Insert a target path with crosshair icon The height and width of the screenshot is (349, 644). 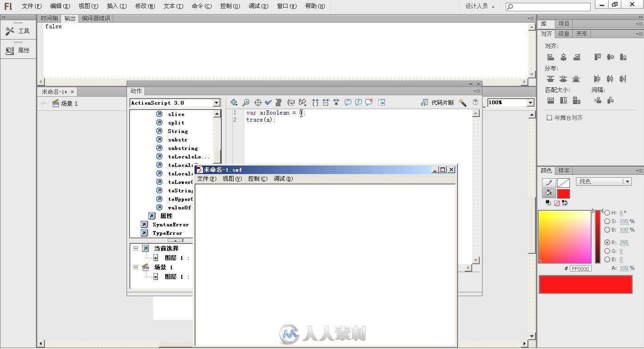tap(258, 102)
